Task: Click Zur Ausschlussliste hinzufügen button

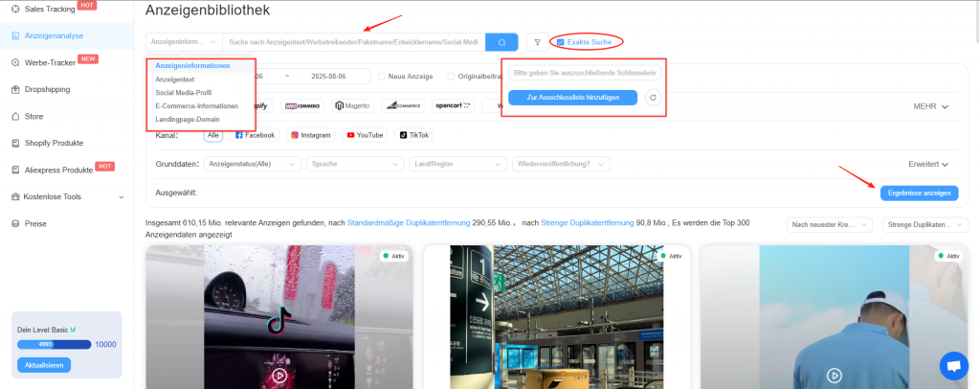Action: click(572, 98)
